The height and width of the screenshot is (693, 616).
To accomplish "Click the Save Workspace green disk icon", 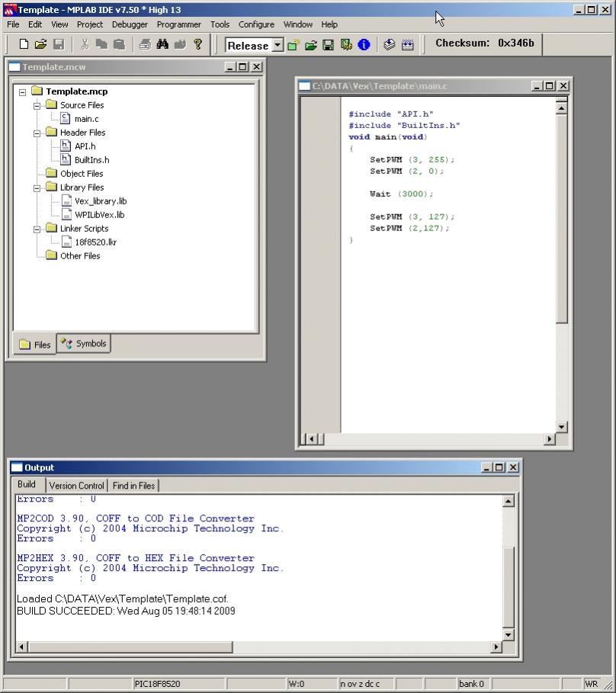I will click(x=328, y=45).
